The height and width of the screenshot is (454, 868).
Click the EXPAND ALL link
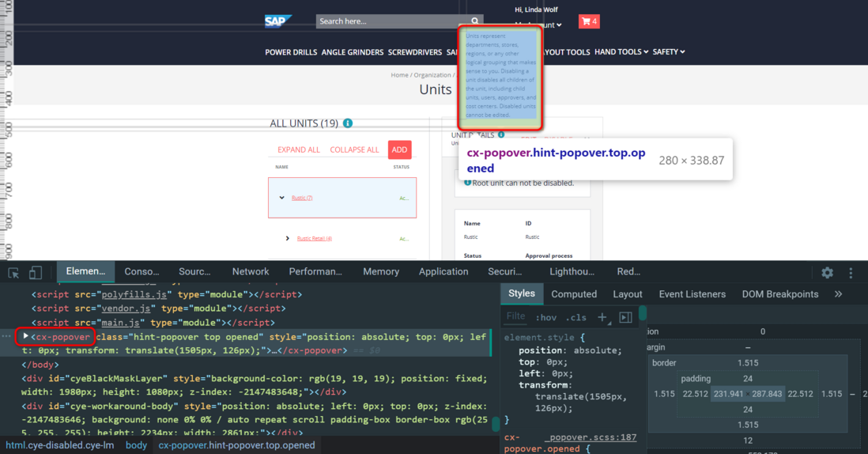299,149
